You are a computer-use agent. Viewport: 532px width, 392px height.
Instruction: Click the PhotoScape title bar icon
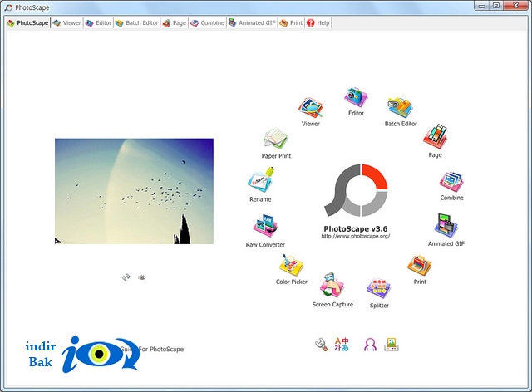coord(8,7)
